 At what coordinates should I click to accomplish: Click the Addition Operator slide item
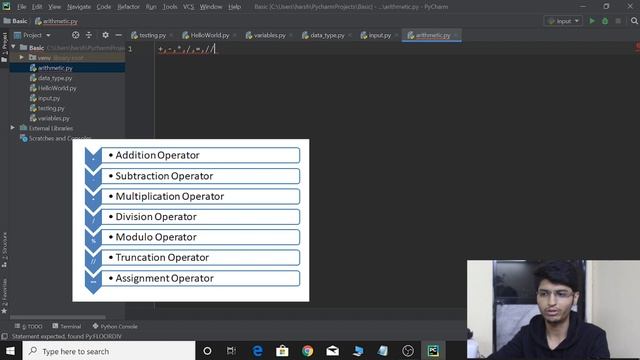[x=200, y=155]
